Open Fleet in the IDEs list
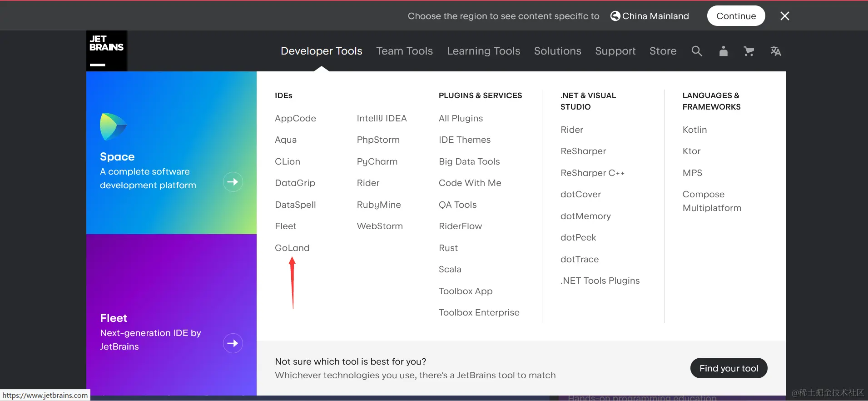 click(x=285, y=226)
